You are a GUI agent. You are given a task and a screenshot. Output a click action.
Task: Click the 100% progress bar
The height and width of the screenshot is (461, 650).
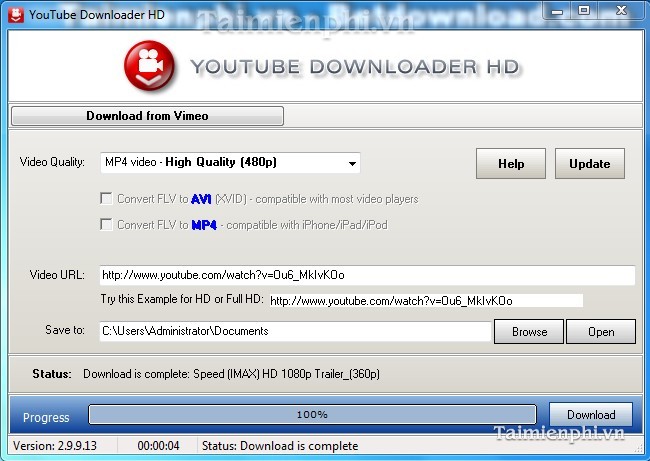tap(312, 415)
